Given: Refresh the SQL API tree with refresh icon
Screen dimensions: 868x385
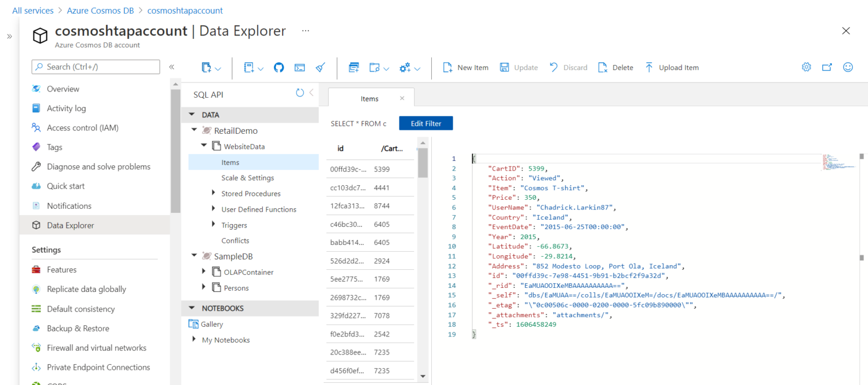Looking at the screenshot, I should coord(300,94).
